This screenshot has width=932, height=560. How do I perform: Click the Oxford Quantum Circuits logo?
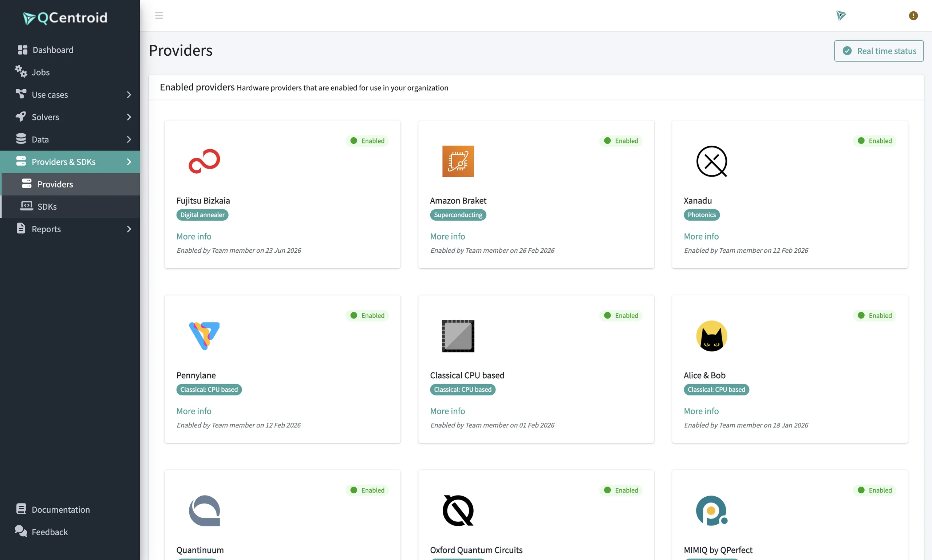point(458,510)
